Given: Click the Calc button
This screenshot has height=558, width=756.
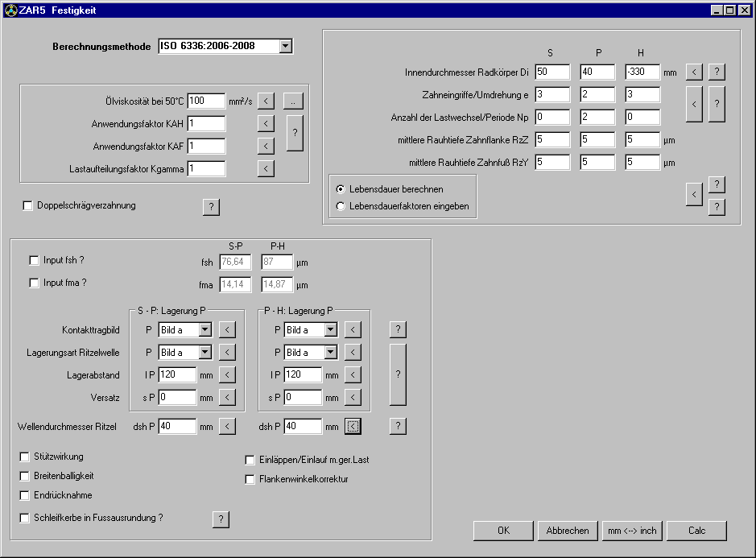Looking at the screenshot, I should [696, 531].
